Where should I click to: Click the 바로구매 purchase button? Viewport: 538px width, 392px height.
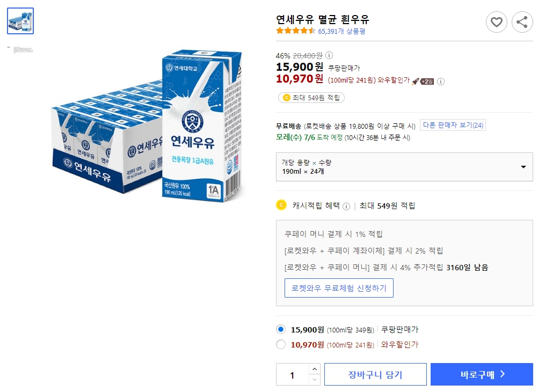[482, 374]
